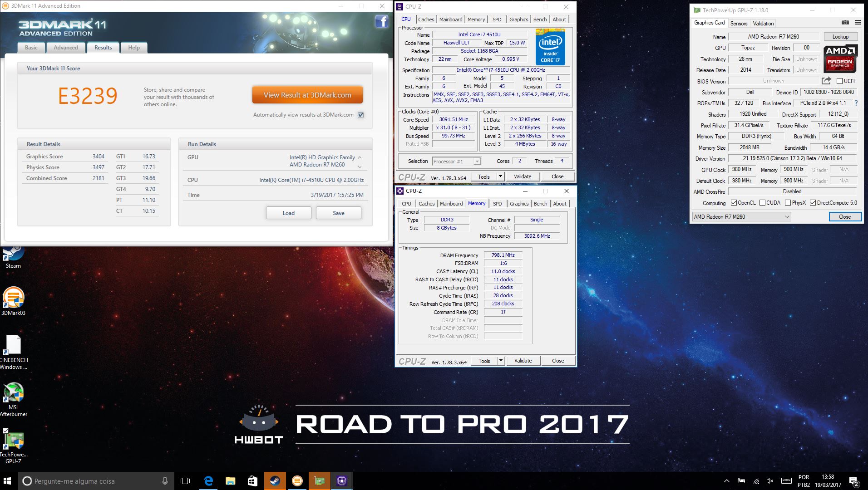Viewport: 868px width, 490px height.
Task: Open MSI Afterburner desktop shortcut
Action: [x=13, y=399]
